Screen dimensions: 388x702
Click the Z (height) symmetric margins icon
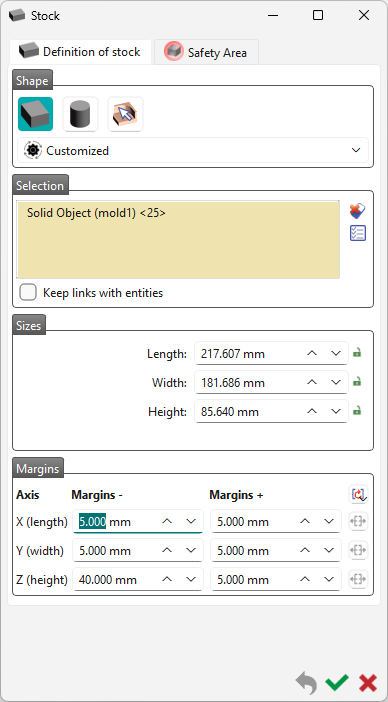tap(358, 580)
